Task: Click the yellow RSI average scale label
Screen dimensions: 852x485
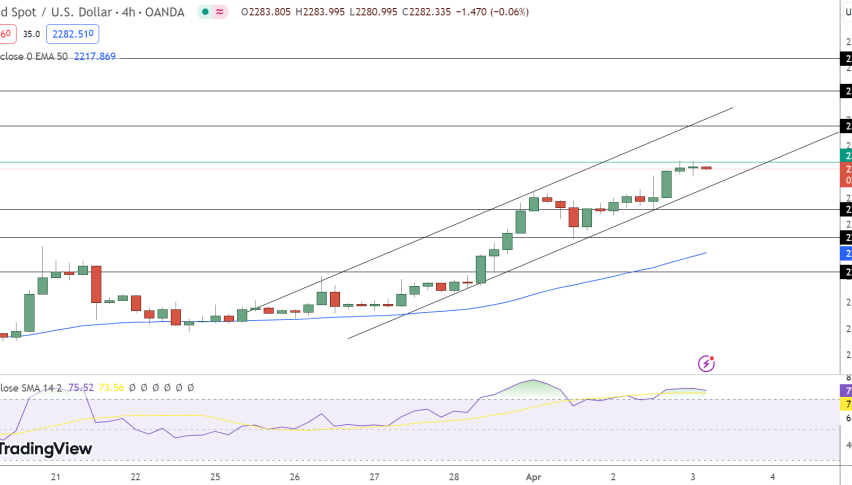Action: [x=846, y=404]
